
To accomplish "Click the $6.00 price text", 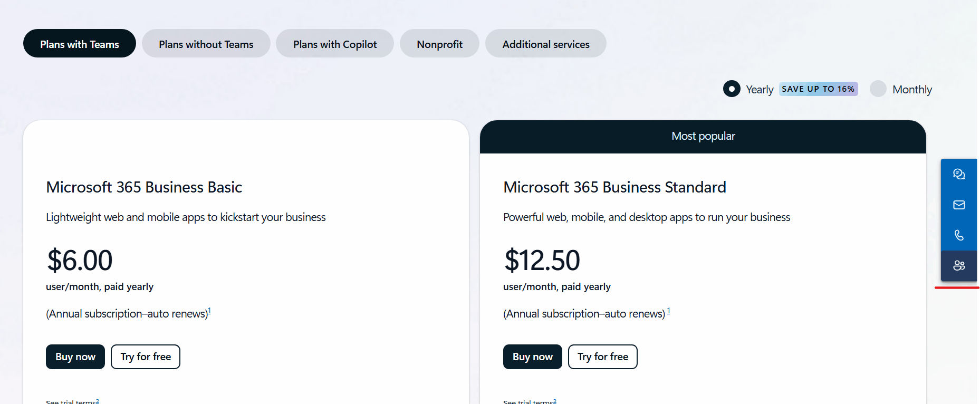I will (80, 260).
